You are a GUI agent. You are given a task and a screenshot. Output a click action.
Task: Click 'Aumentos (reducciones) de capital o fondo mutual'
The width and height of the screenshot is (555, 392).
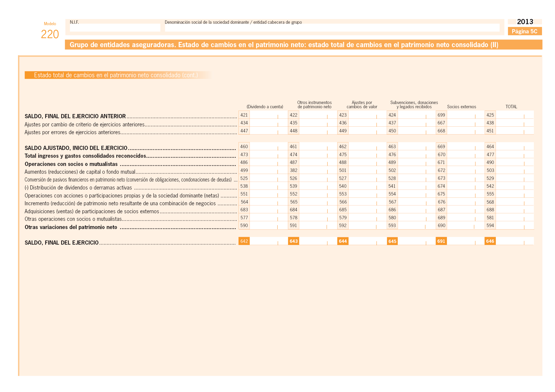click(x=80, y=172)
